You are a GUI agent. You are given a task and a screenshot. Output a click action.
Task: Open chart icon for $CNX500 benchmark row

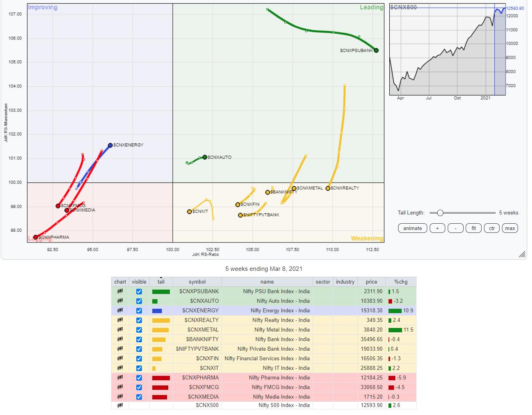coord(120,405)
